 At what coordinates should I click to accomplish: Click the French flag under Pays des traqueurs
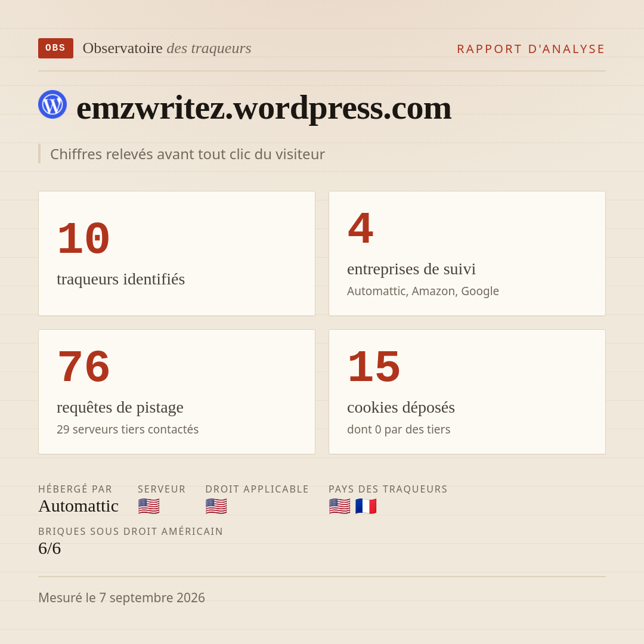click(366, 506)
